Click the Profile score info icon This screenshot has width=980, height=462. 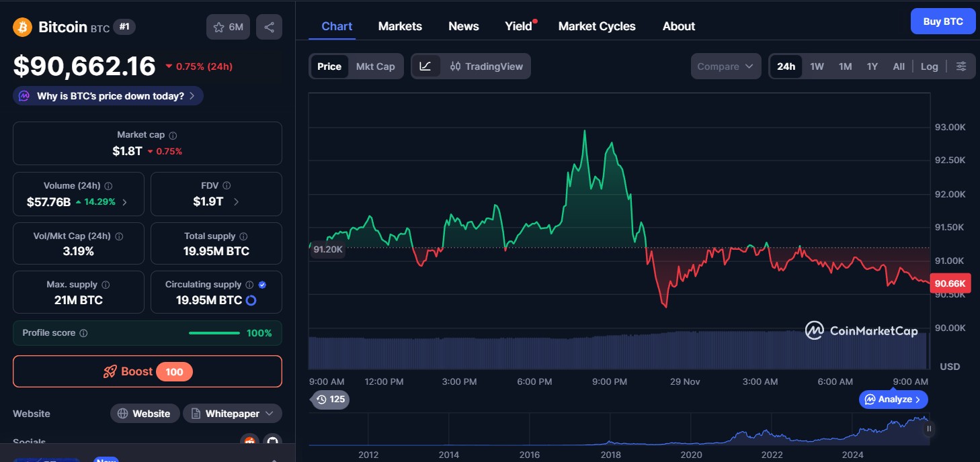click(83, 333)
